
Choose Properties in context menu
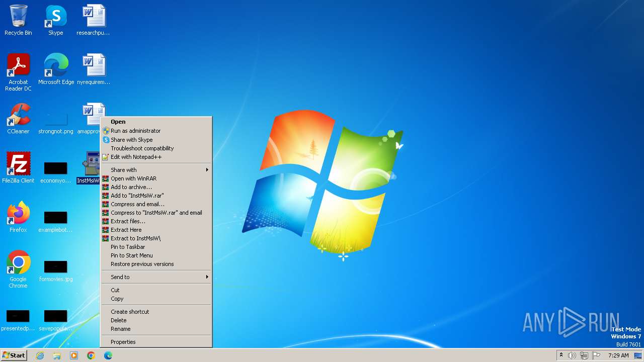(x=156, y=342)
